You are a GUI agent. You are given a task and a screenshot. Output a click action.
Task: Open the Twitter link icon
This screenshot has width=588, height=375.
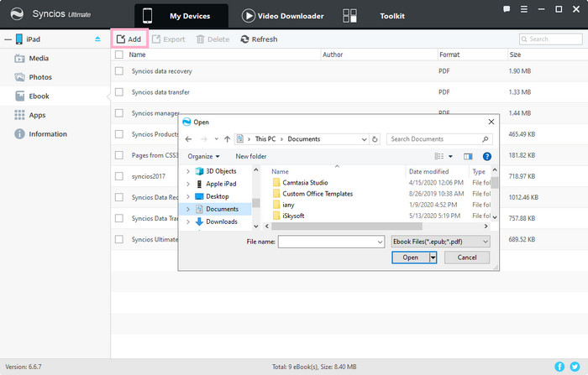(575, 367)
